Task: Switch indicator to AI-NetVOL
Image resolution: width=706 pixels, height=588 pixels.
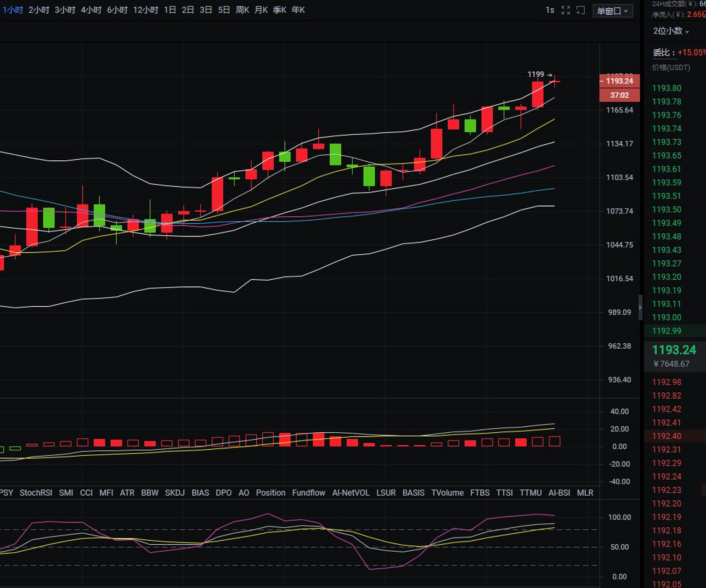Action: [x=350, y=493]
